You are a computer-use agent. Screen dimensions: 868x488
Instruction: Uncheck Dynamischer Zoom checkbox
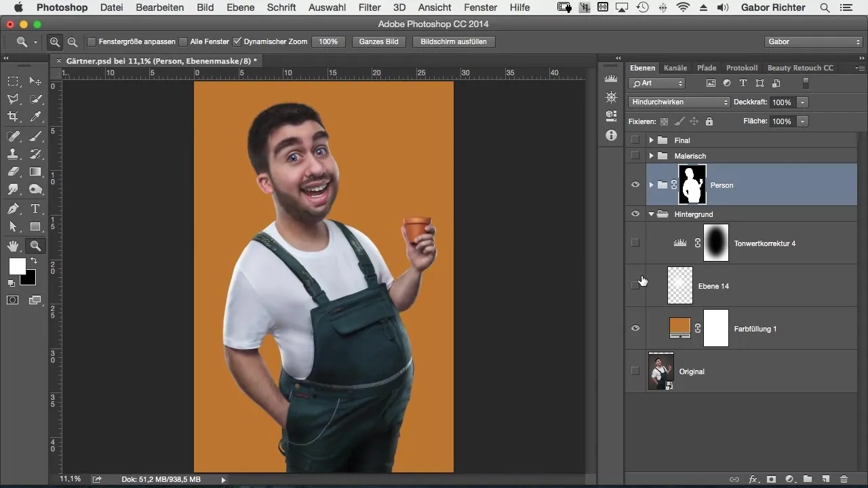pos(237,41)
